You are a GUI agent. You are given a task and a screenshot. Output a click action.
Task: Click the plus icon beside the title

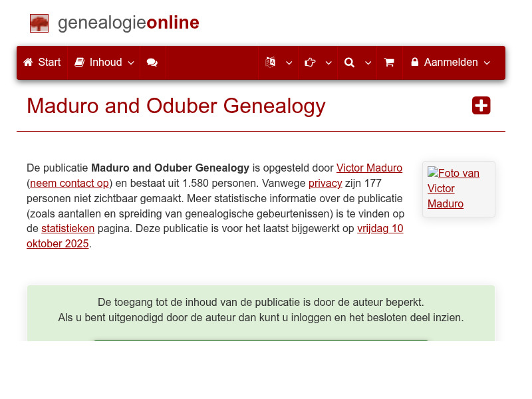coord(481,106)
